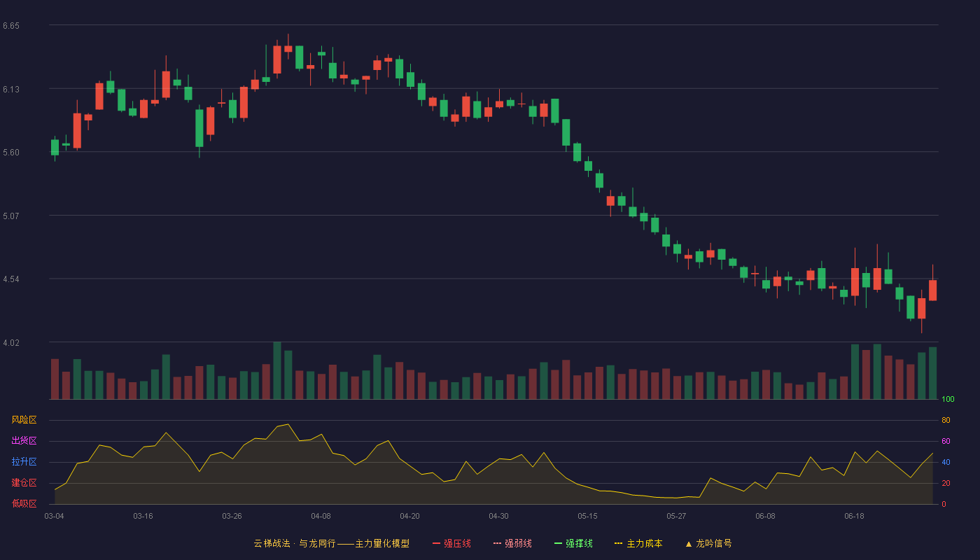Viewport: 980px width, 560px height.
Task: Click the 6.65 price axis label
Action: click(11, 26)
